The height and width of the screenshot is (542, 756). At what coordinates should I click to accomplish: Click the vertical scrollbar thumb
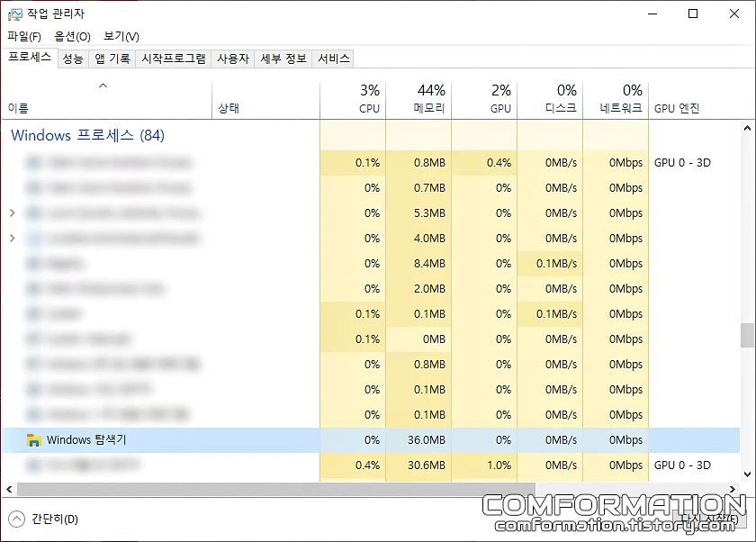[747, 335]
